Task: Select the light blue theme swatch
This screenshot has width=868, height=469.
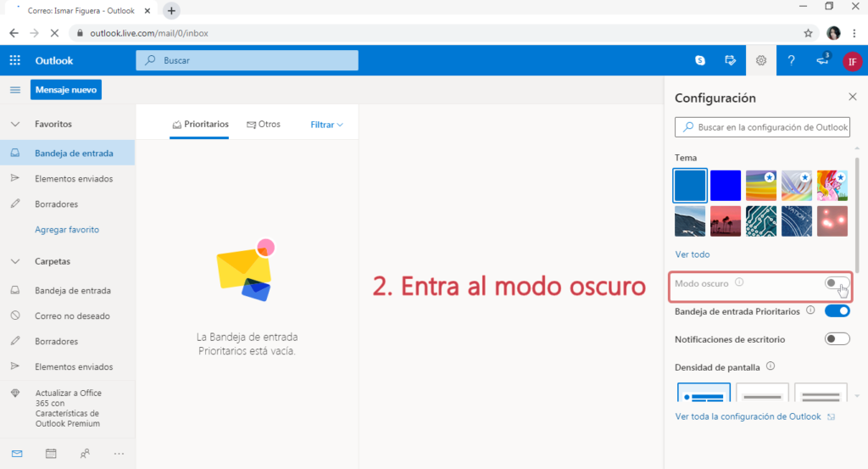Action: (690, 186)
